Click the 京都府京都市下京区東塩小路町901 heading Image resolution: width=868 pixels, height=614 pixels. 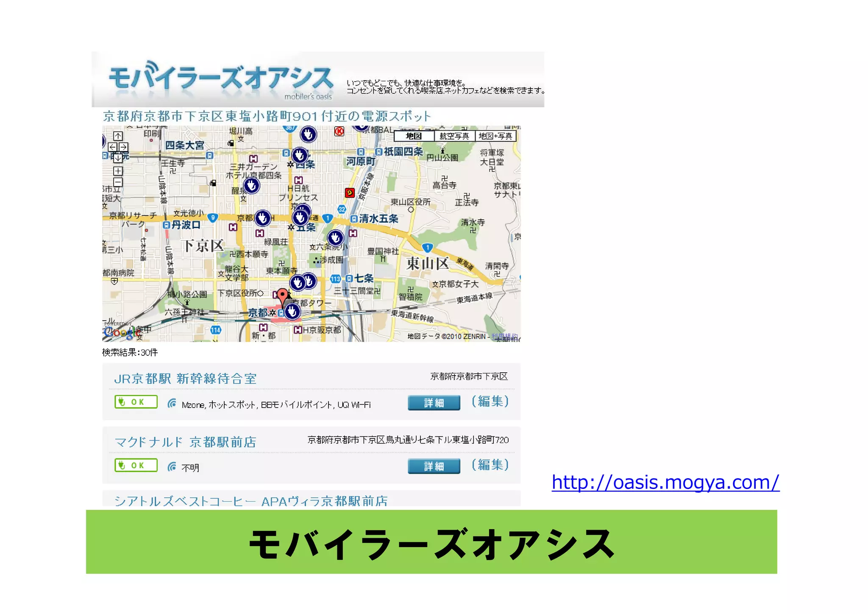coord(267,116)
